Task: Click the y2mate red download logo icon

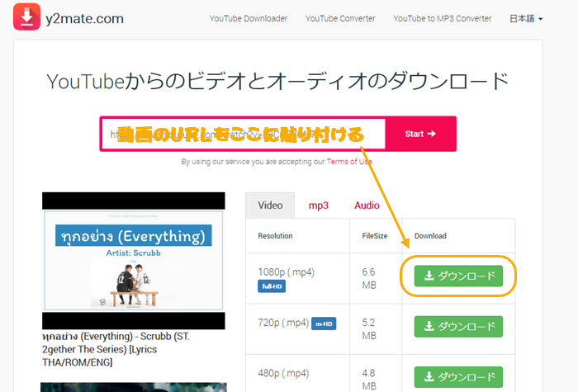Action: [27, 18]
